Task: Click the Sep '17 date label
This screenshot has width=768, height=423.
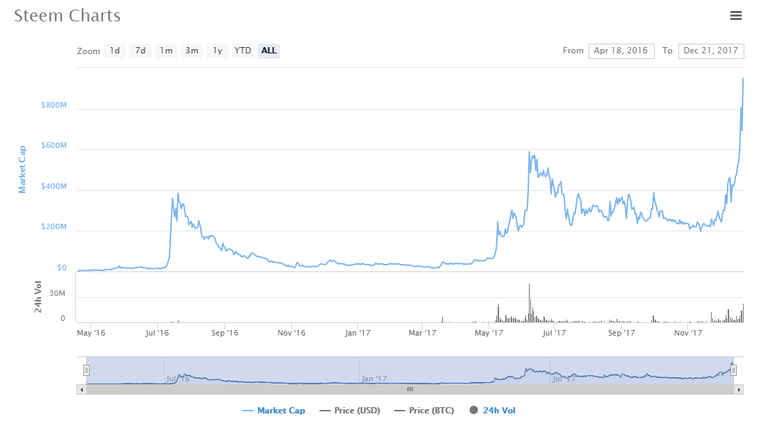Action: pos(622,333)
